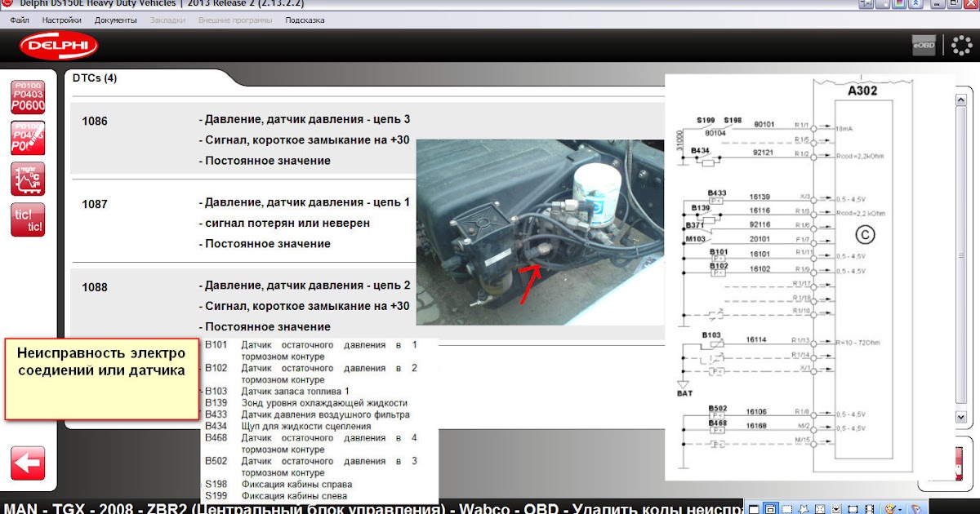Open the Файл menu
Viewport: 980px width, 514px height.
coord(20,20)
